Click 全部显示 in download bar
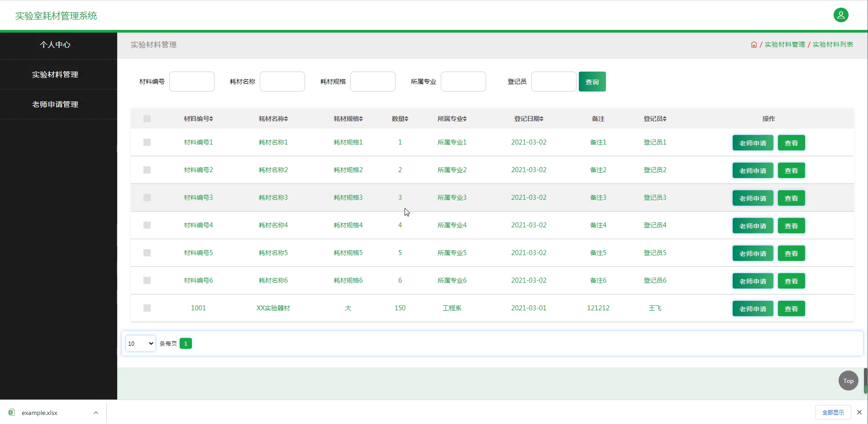 tap(833, 412)
